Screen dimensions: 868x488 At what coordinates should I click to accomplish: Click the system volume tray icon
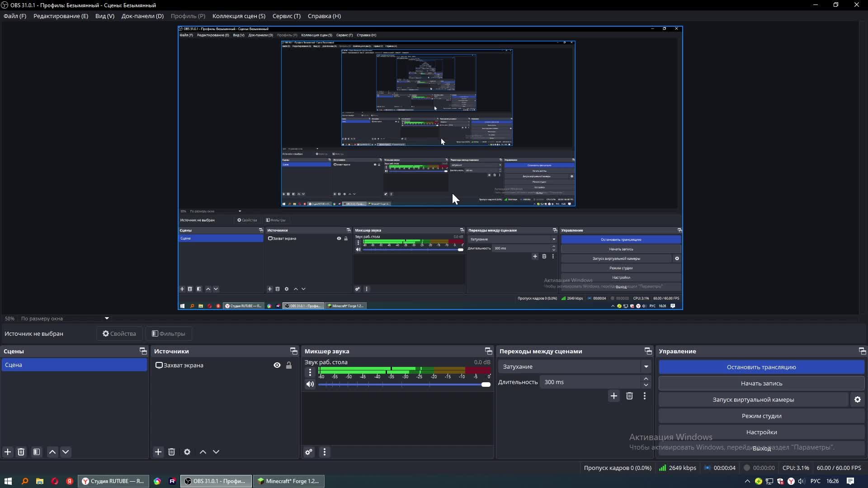(x=802, y=481)
